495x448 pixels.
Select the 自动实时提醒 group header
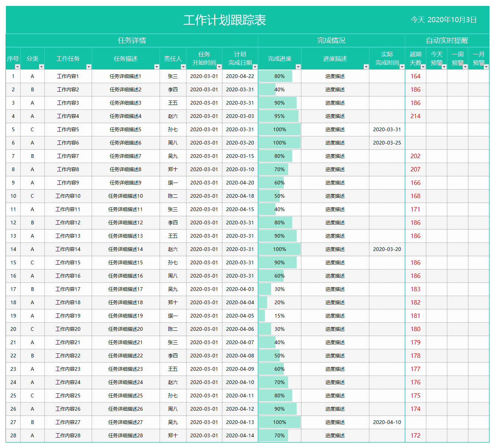(447, 40)
